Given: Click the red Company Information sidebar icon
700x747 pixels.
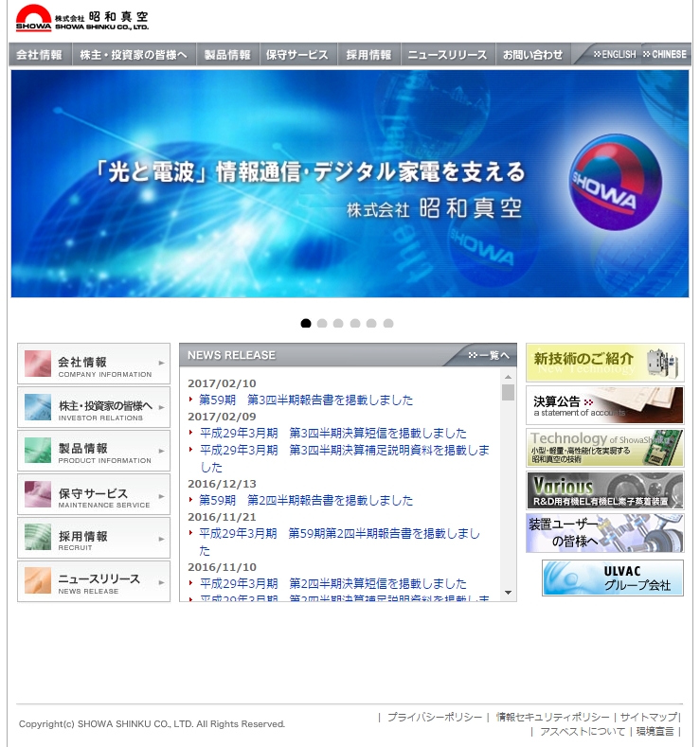Looking at the screenshot, I should click(38, 364).
